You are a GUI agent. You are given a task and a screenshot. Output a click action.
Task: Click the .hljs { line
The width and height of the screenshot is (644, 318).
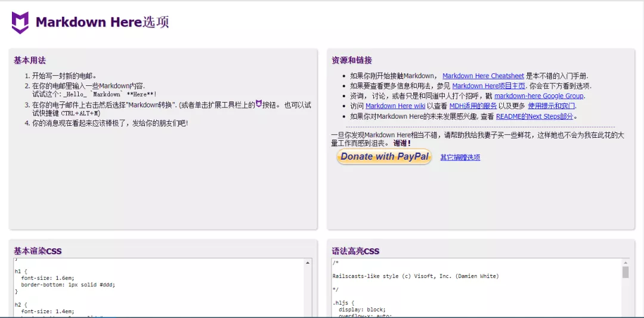343,303
